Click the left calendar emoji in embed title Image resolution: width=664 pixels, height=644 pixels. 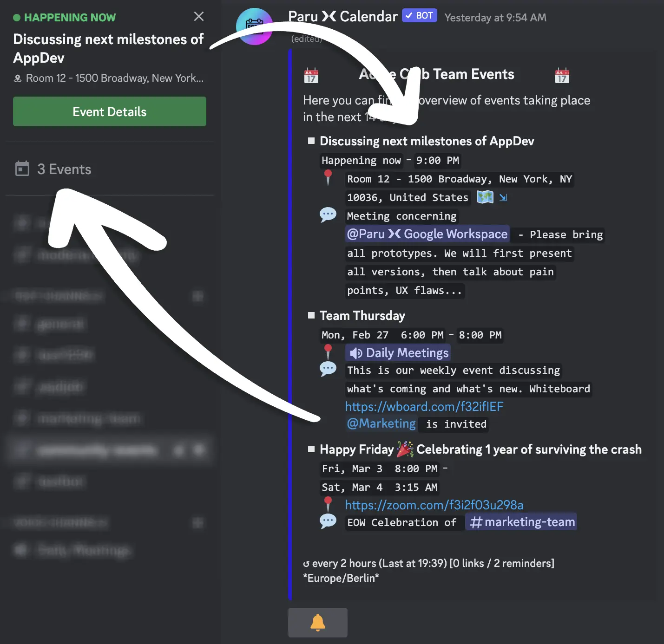pyautogui.click(x=311, y=75)
